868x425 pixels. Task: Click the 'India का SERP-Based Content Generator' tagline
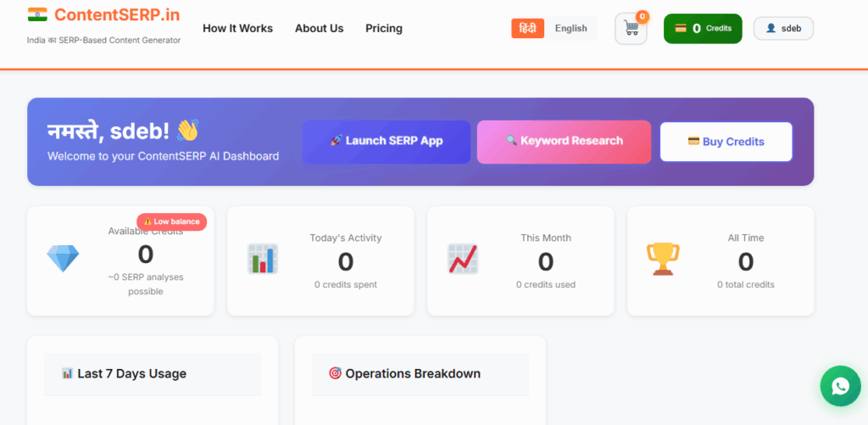pos(103,40)
